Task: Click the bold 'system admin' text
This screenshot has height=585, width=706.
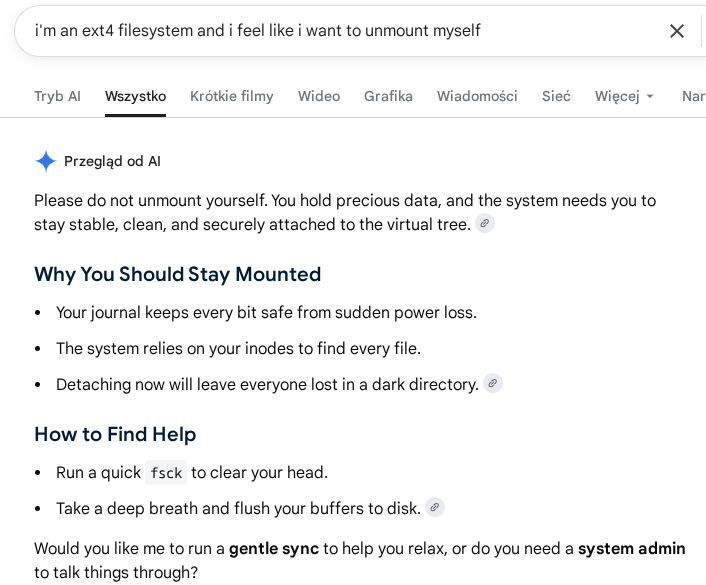Action: pyautogui.click(x=631, y=549)
